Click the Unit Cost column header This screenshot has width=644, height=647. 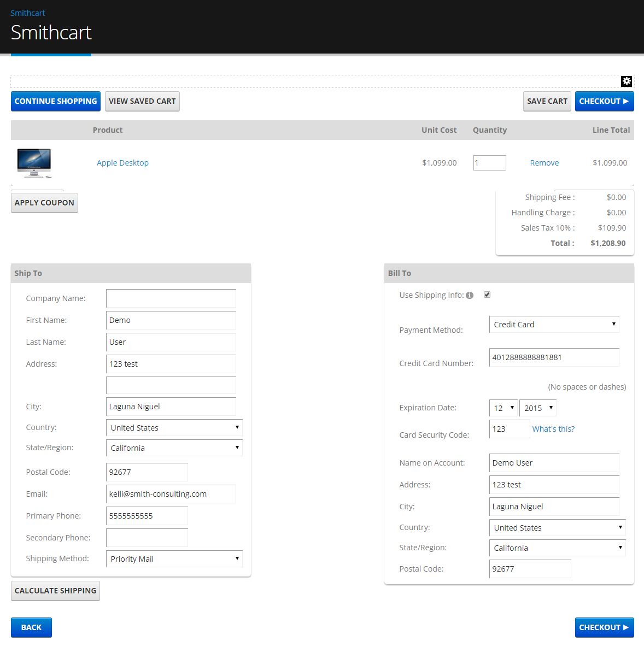click(439, 131)
